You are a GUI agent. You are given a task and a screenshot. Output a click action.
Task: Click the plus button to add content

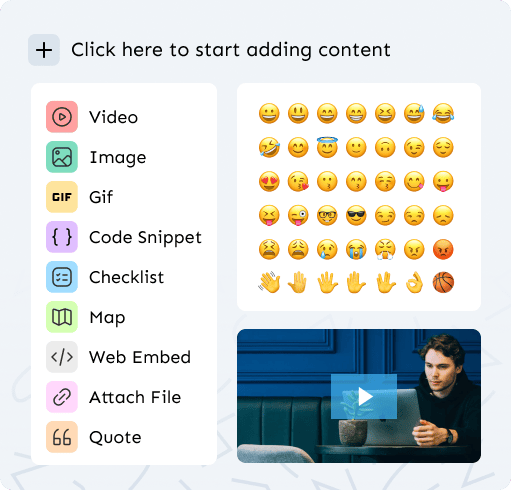pos(44,50)
